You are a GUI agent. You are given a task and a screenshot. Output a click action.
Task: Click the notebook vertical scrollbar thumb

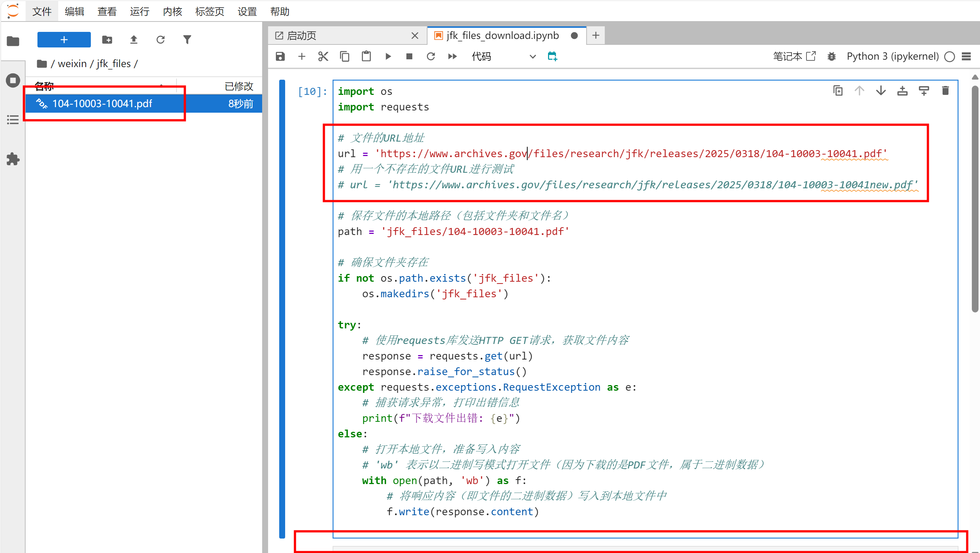coord(975,198)
